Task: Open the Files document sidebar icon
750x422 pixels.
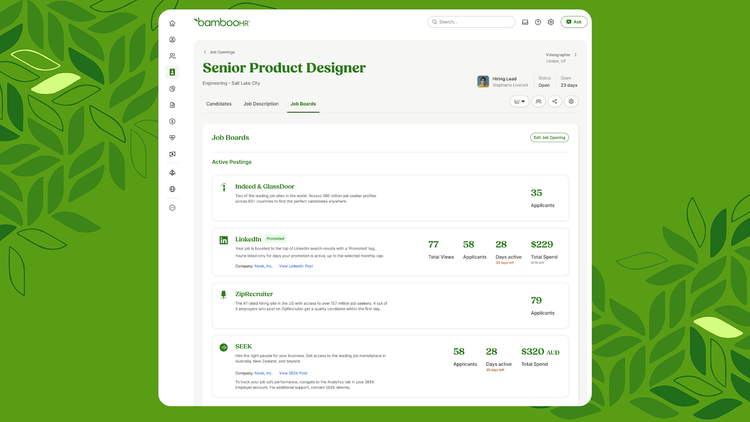Action: [x=172, y=105]
